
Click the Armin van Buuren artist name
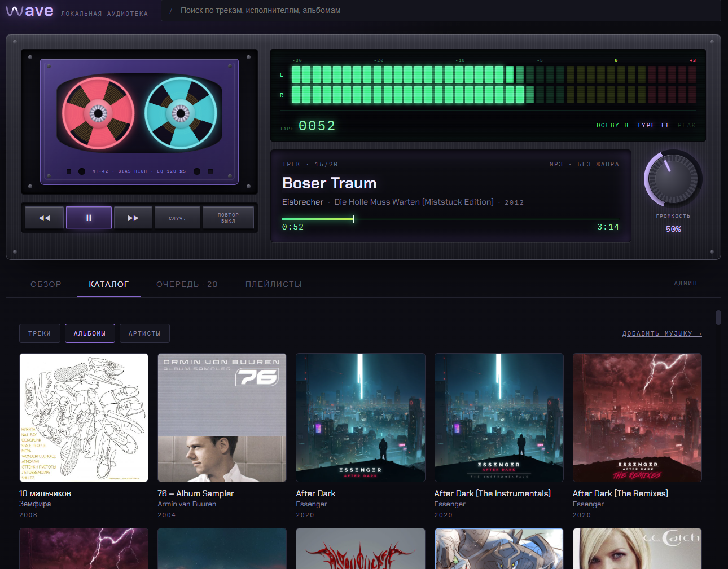187,504
